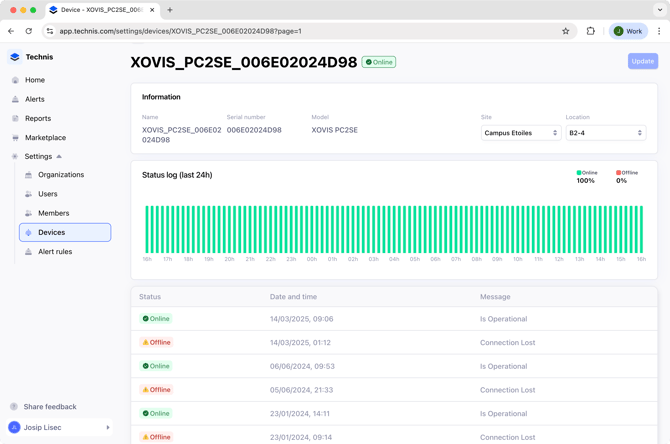Open Alerts via its sidebar icon
670x444 pixels.
[x=15, y=99]
